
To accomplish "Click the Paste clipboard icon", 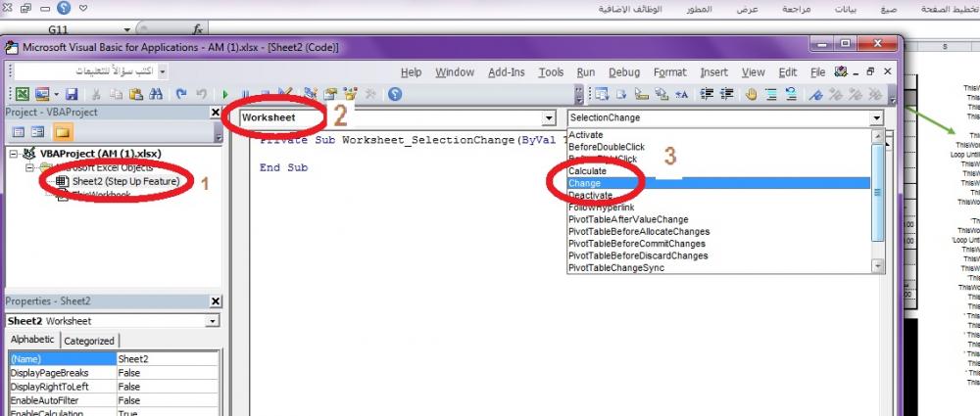I will tap(135, 94).
